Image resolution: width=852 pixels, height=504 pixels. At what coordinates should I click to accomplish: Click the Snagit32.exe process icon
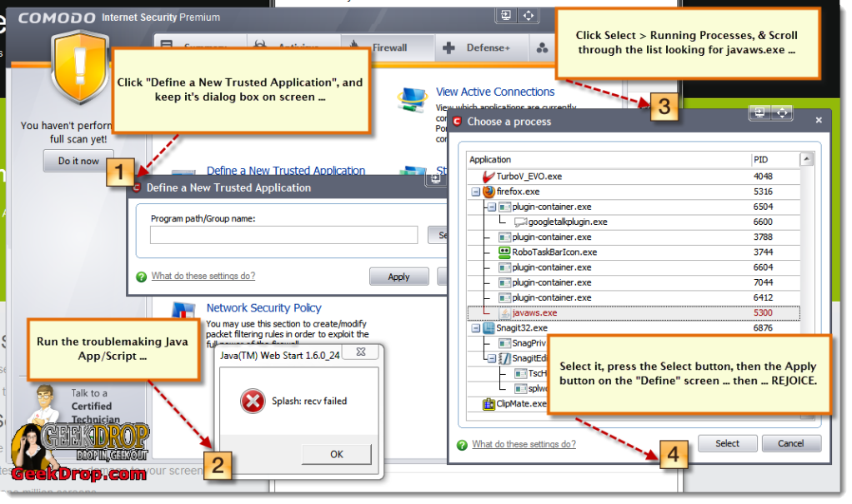coord(489,328)
